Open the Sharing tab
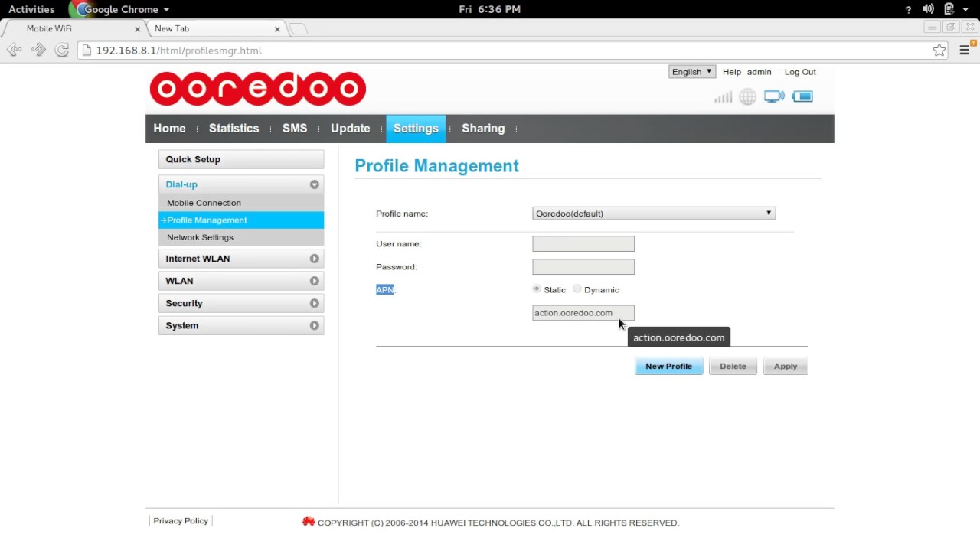980x551 pixels. [x=483, y=129]
